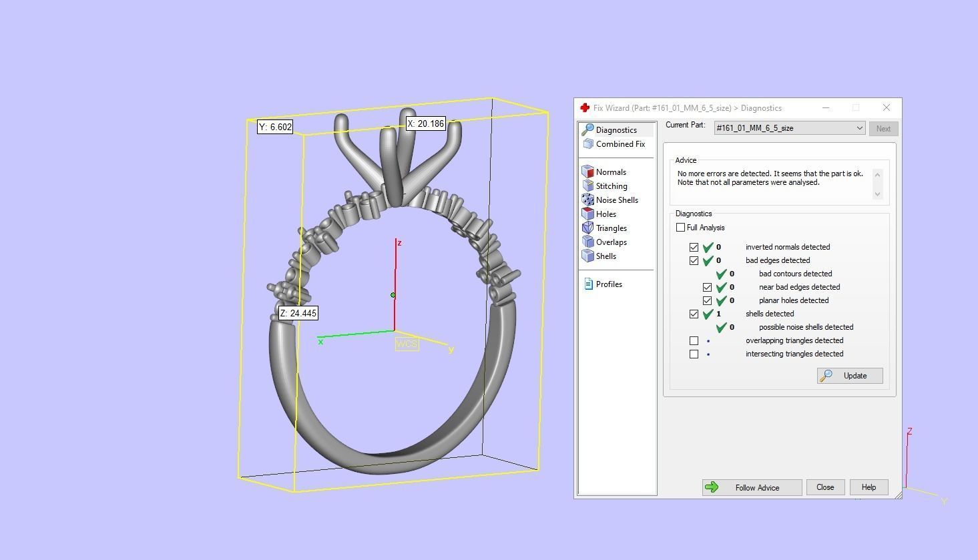Click the Y: 6.602 dimension label
The image size is (978, 560).
coord(275,127)
